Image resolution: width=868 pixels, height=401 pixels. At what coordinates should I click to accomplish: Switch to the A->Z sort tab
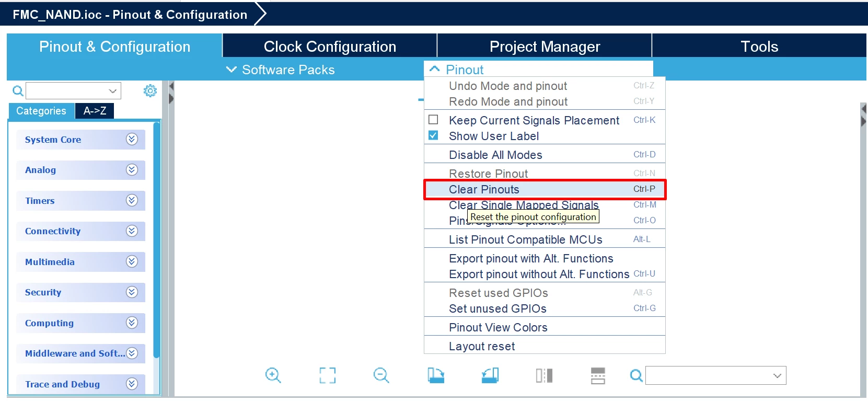95,111
